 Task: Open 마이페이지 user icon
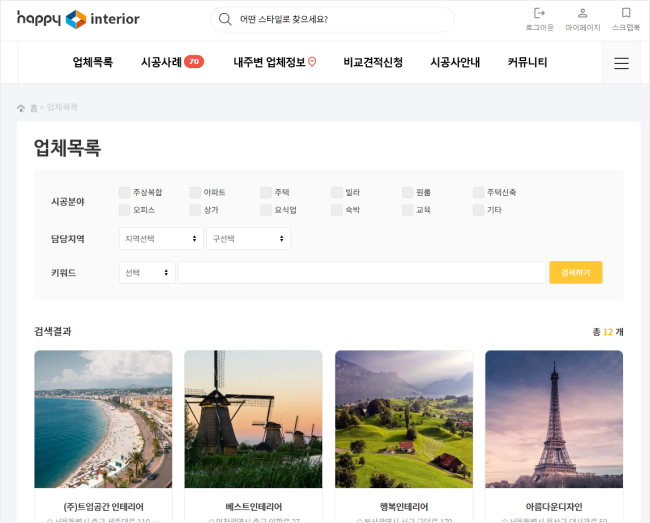(x=582, y=13)
